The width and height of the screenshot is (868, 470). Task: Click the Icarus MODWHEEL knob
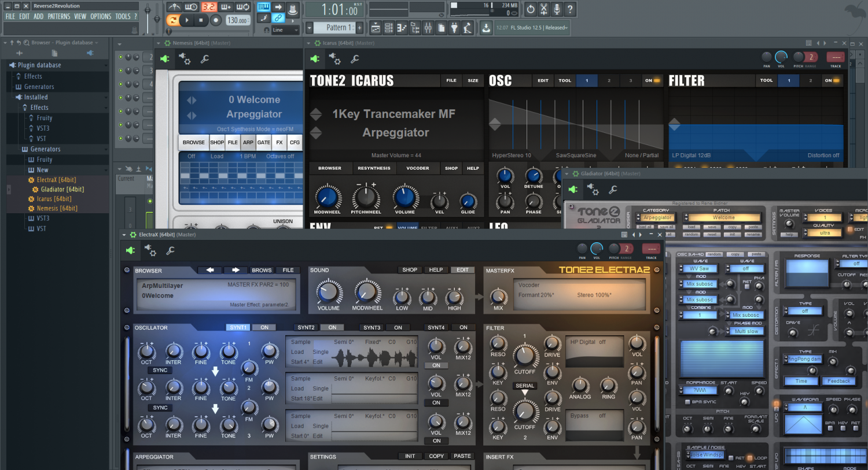(328, 197)
